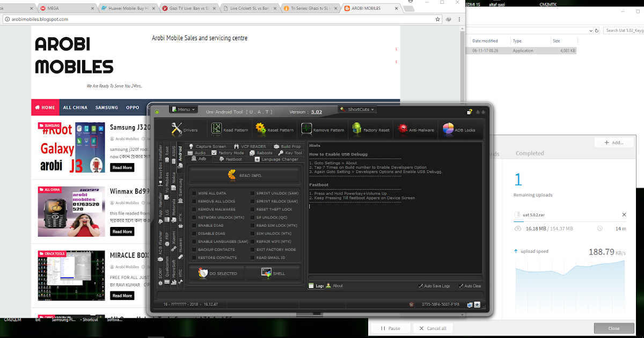Check EXIT FACTORY MODE option
This screenshot has width=644, height=338.
(253, 249)
